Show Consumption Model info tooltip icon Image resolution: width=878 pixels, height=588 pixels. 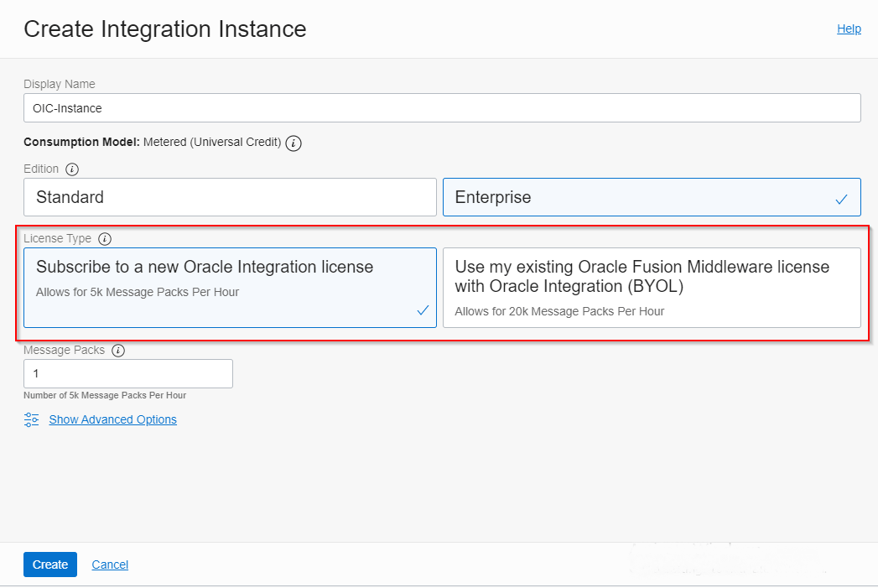[294, 143]
